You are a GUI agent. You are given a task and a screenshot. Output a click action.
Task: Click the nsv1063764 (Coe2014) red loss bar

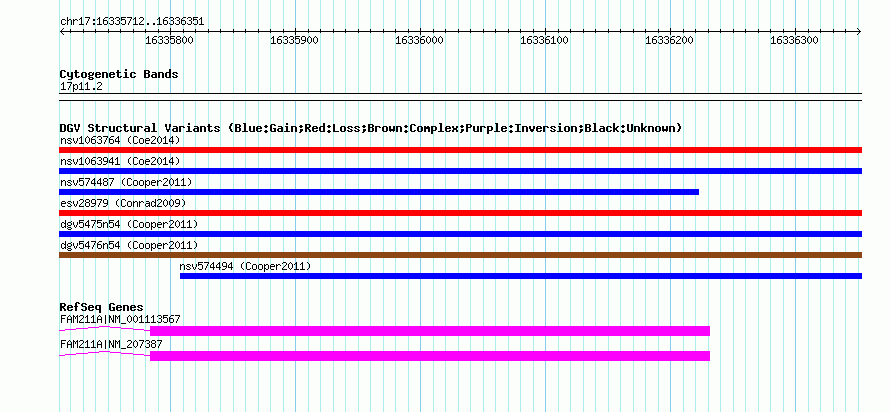(460, 150)
